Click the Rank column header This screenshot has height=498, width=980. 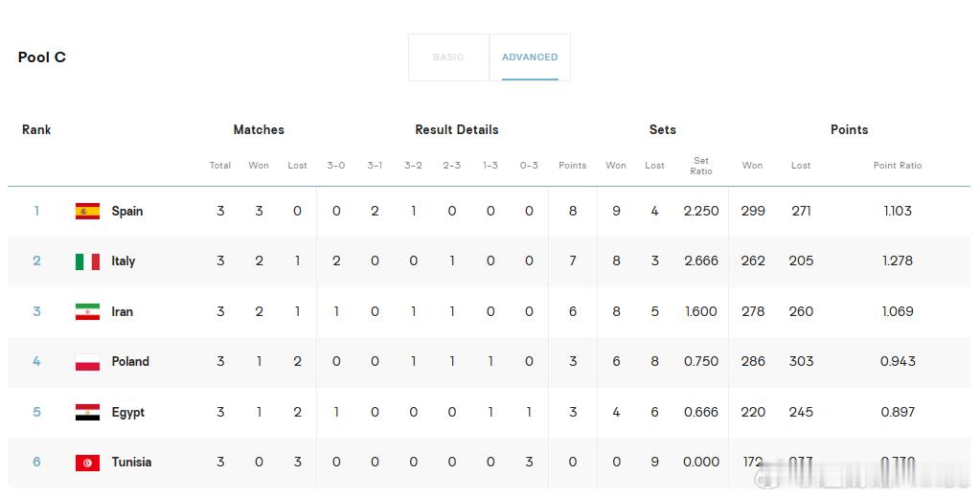(x=36, y=130)
